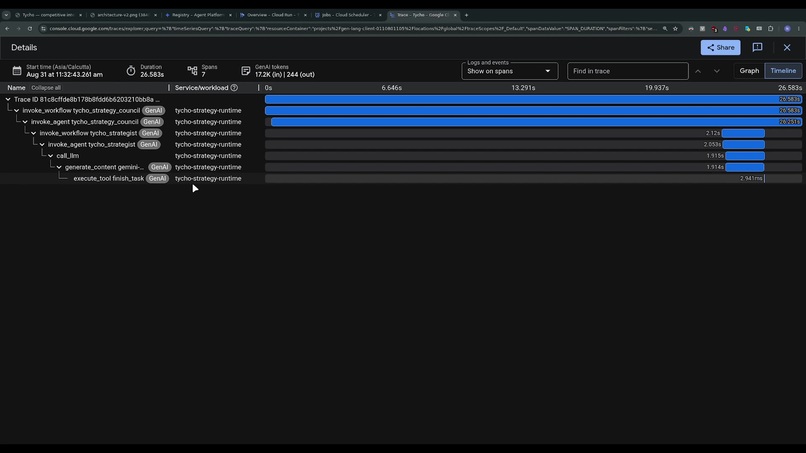This screenshot has height=453, width=806.
Task: Click the 2.12s invoke_workflow timeline bar
Action: pos(743,133)
